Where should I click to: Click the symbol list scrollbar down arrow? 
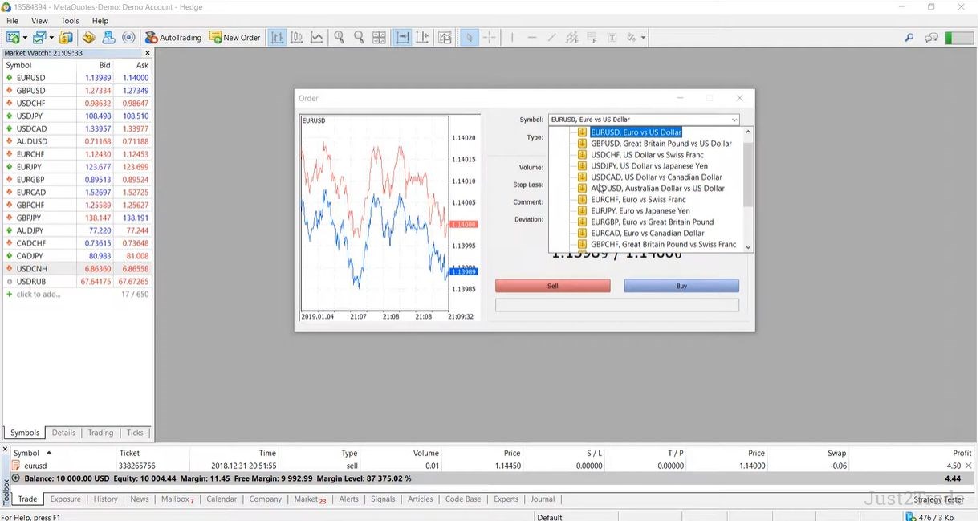pos(748,247)
